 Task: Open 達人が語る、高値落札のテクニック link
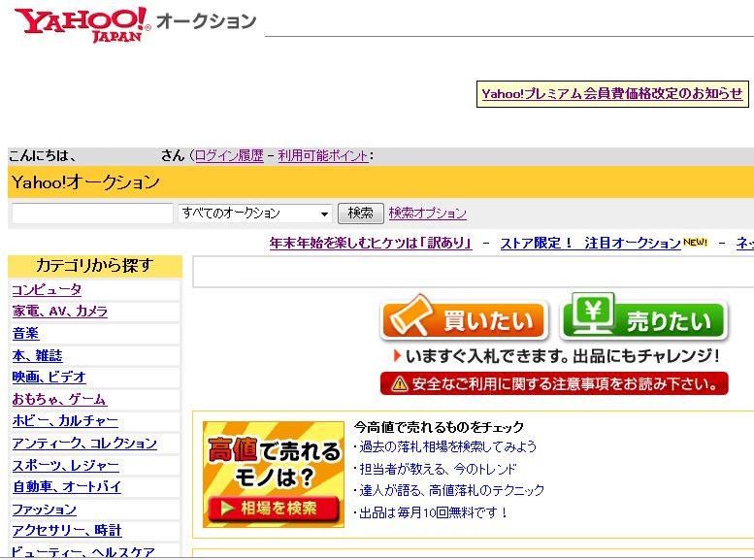coord(452,490)
